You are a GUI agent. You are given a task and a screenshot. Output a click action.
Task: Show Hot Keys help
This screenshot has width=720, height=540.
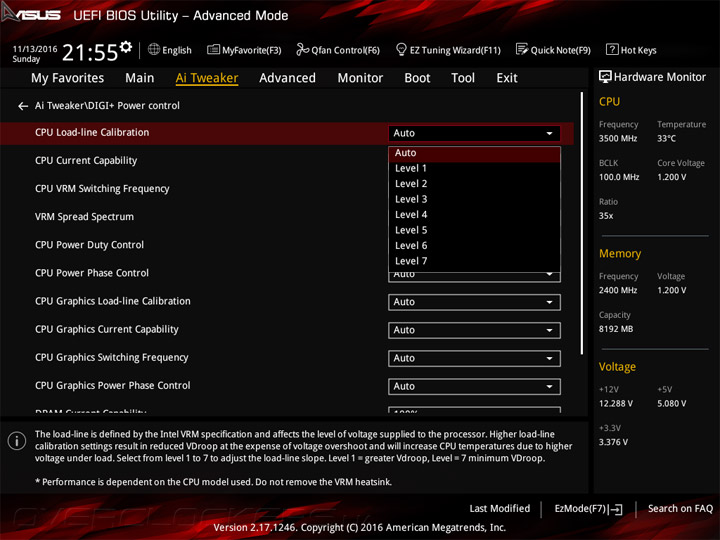point(631,50)
